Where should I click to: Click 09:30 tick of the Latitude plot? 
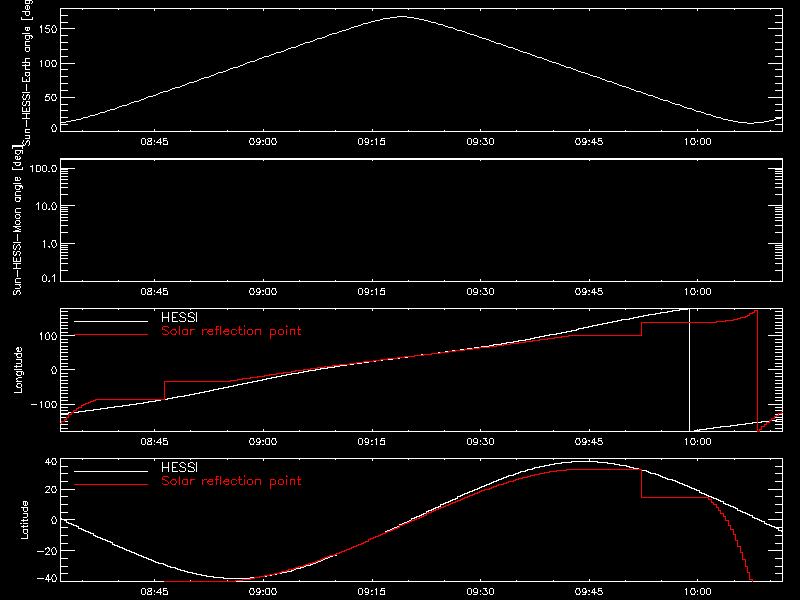tap(480, 592)
